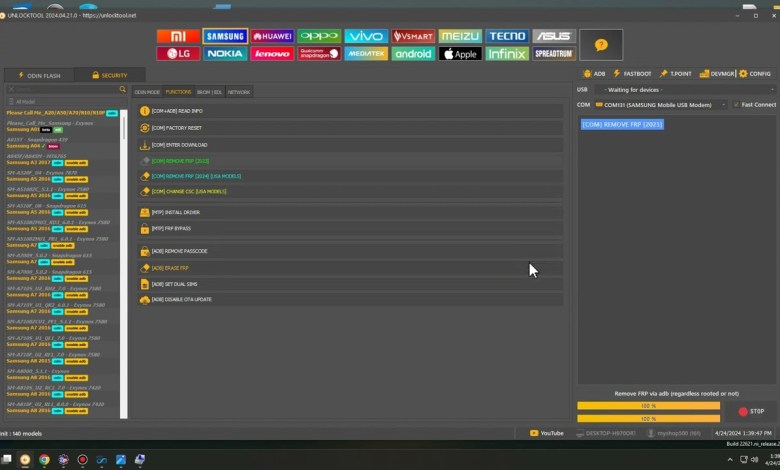Open the FUNCTIONS sub-tab
This screenshot has width=780, height=470.
pyautogui.click(x=178, y=92)
